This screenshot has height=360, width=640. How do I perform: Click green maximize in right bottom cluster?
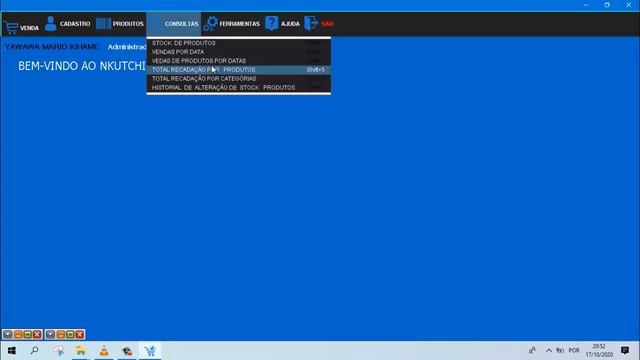click(70, 335)
